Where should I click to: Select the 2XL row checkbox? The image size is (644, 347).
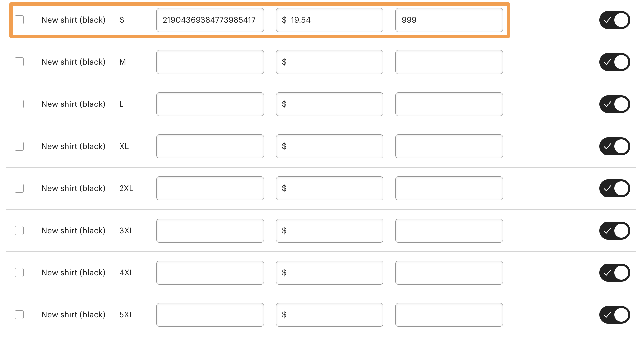coord(19,188)
